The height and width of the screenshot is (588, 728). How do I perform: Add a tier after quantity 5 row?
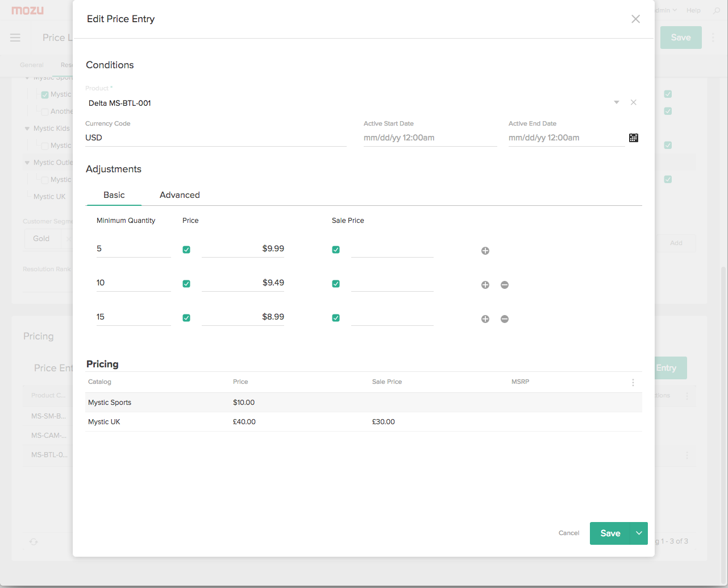pos(485,251)
